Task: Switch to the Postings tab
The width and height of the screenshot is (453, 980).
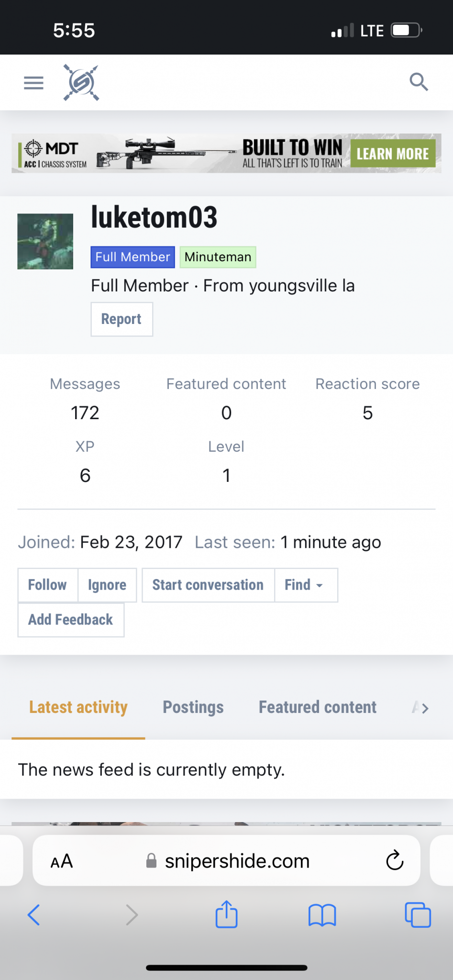Action: pos(193,707)
